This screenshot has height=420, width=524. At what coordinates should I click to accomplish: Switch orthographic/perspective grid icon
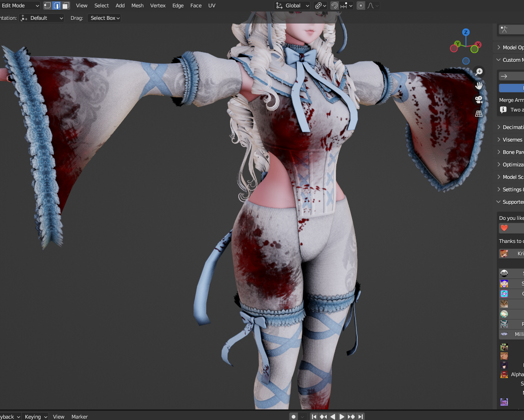(x=479, y=113)
